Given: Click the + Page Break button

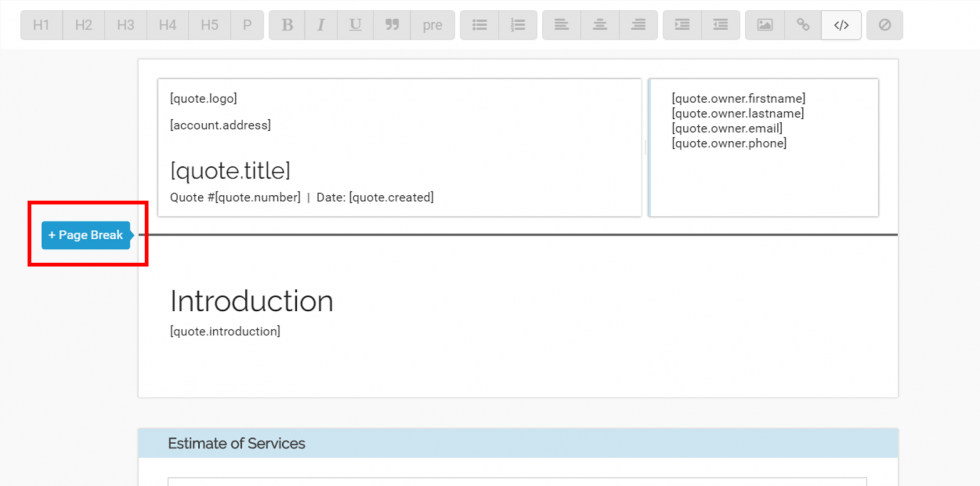Looking at the screenshot, I should 86,235.
